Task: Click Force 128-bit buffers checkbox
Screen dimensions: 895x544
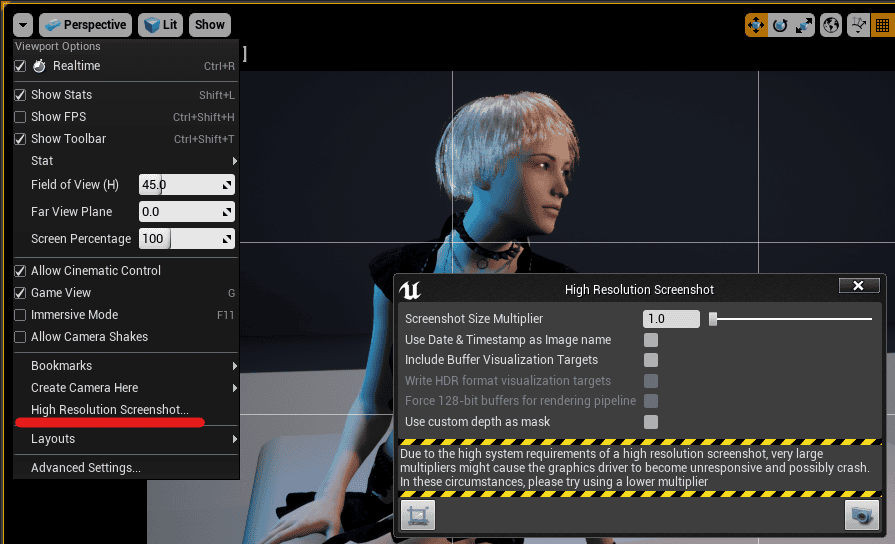Action: tap(651, 401)
